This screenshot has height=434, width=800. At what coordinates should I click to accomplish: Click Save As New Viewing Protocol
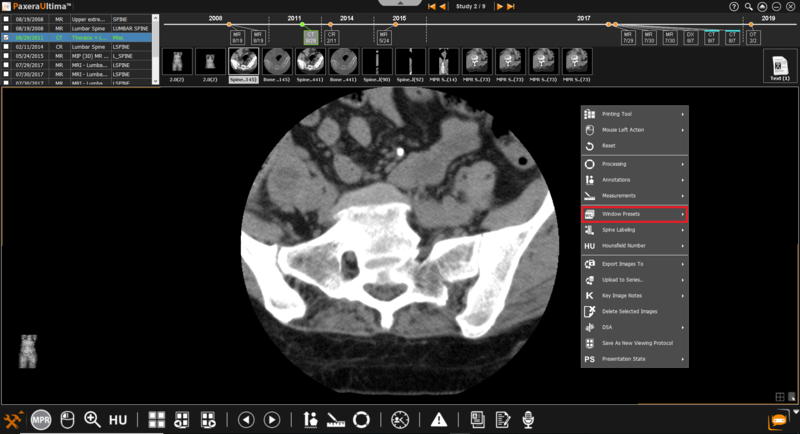click(x=634, y=343)
